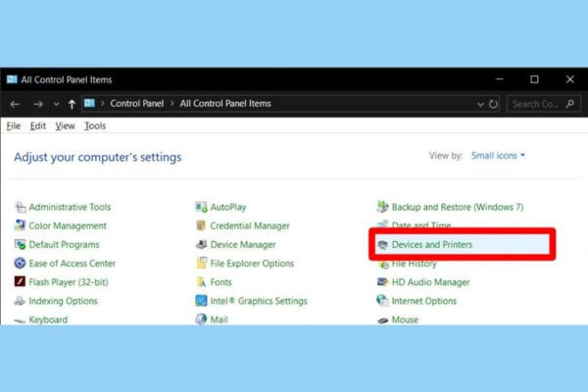Refresh the Control Panel view

(x=494, y=104)
